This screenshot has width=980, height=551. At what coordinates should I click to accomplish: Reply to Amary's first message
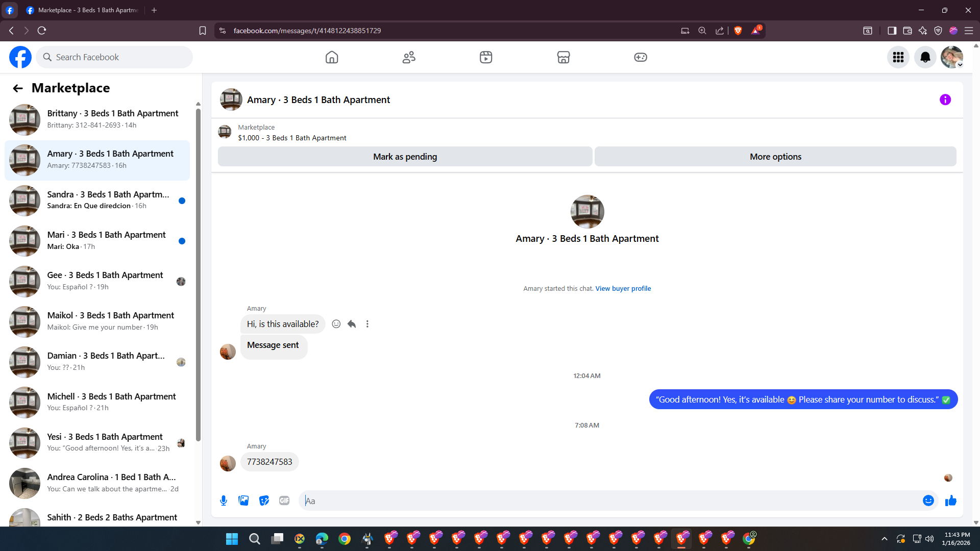coord(352,324)
